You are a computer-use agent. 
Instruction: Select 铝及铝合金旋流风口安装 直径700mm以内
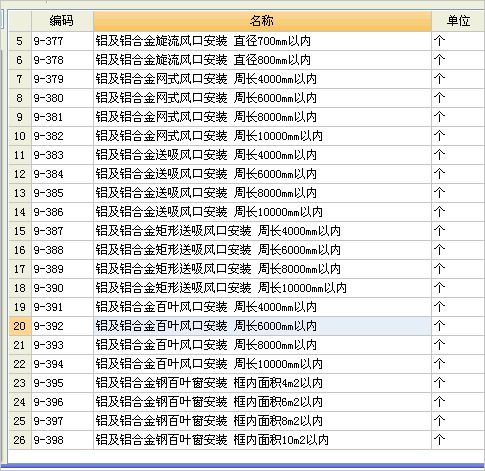(x=262, y=41)
